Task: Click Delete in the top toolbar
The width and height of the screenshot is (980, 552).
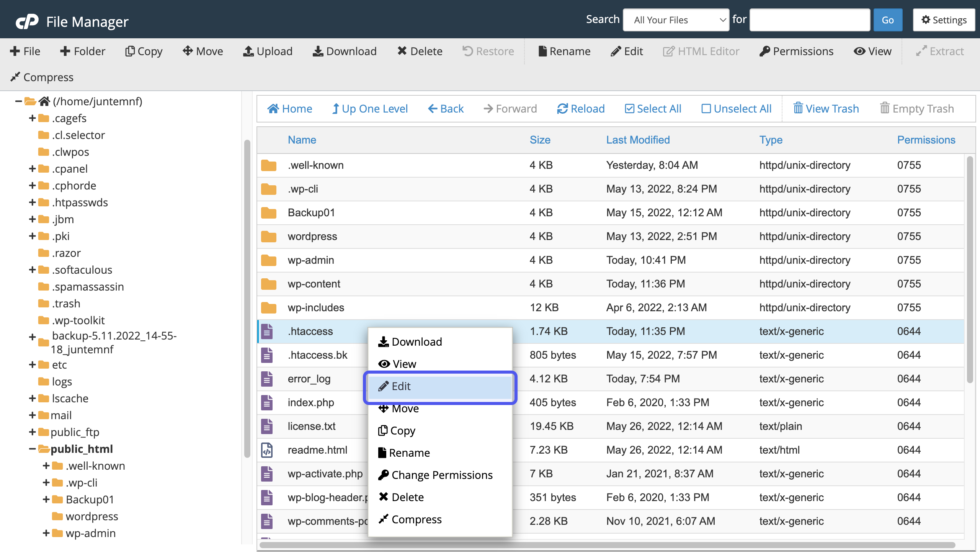Action: pyautogui.click(x=420, y=51)
